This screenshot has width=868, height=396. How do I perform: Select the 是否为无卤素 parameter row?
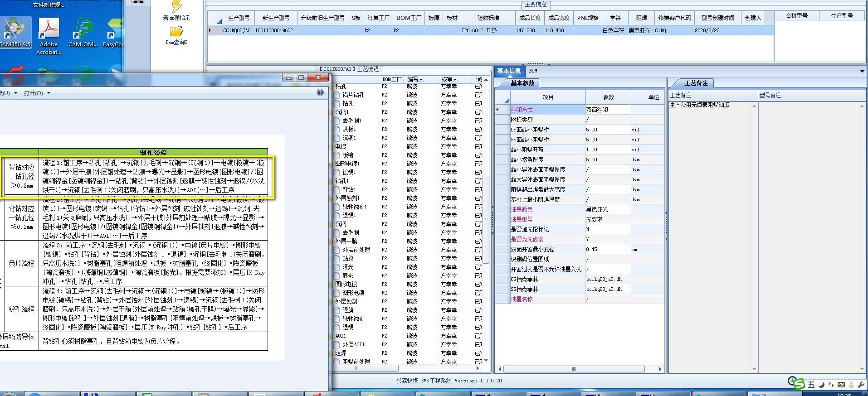click(580, 239)
